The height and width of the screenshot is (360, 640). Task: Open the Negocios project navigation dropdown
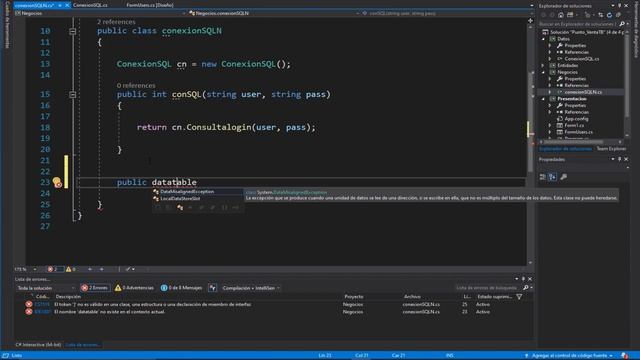click(100, 13)
